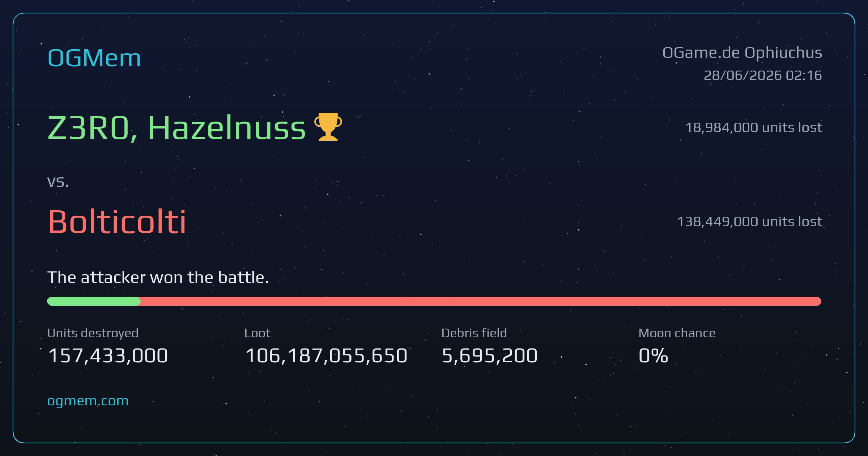Screen dimensions: 868x456
Task: Select the defender name Bolticolti
Action: (x=117, y=221)
